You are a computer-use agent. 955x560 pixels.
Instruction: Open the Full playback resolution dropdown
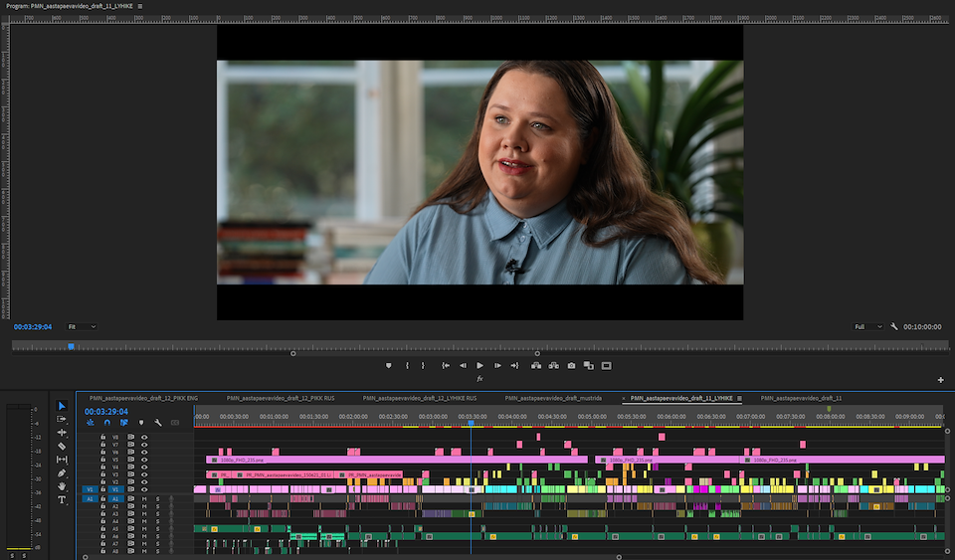867,326
